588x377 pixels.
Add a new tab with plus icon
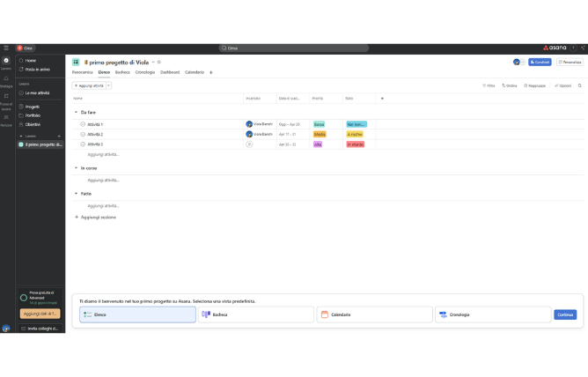pyautogui.click(x=211, y=72)
